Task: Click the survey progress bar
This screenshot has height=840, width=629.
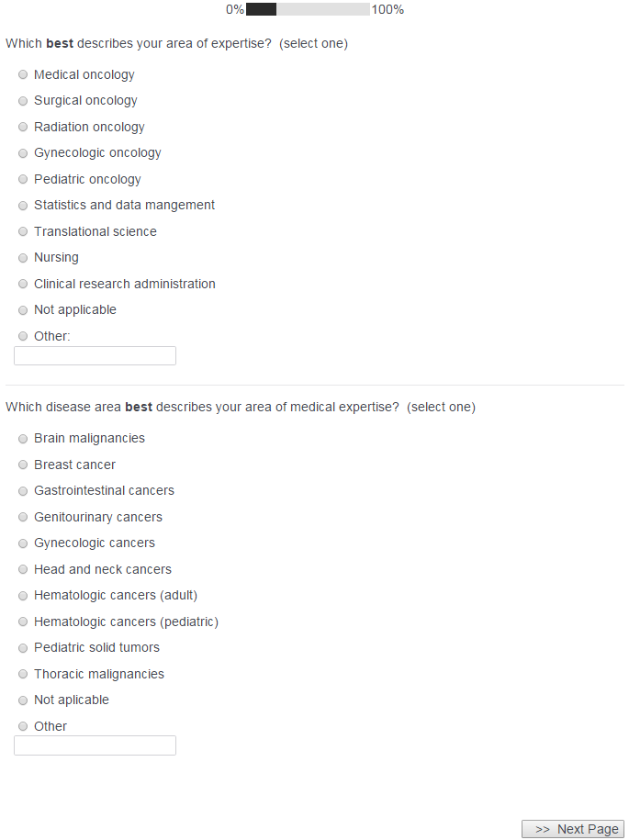Action: [308, 9]
